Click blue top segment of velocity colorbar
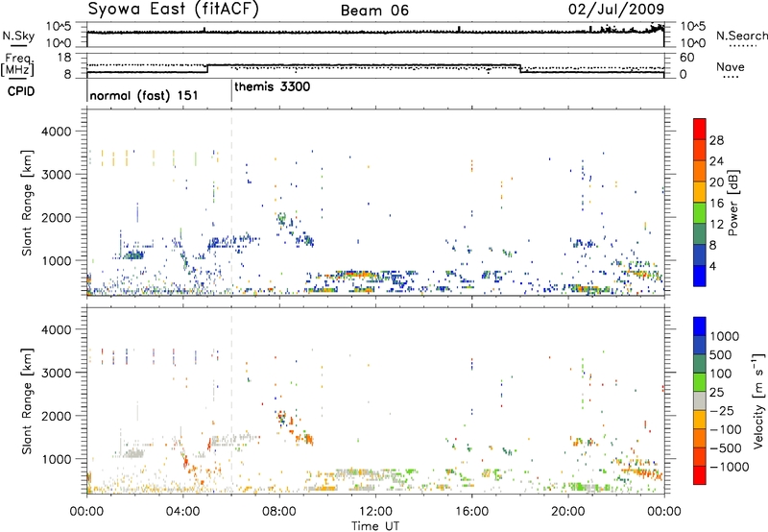Viewport: 768px width, 532px height. click(700, 326)
